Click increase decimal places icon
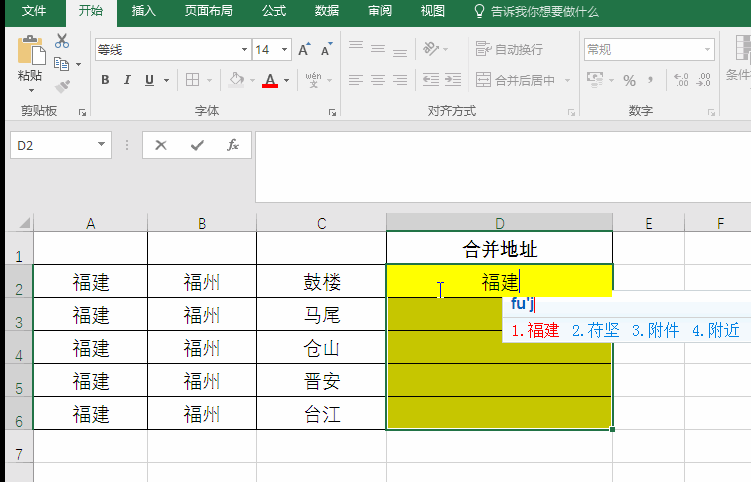751x482 pixels. [x=681, y=80]
